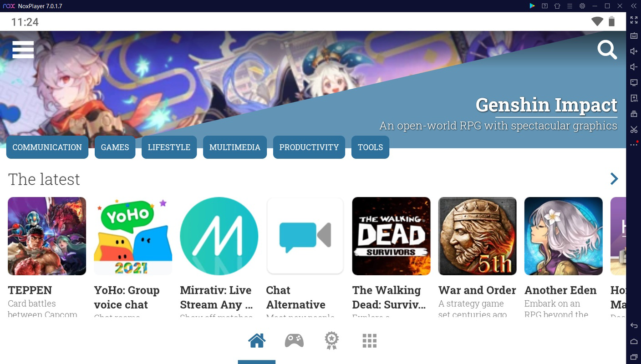Image resolution: width=641 pixels, height=364 pixels.
Task: Click the 'War and Order' title text
Action: click(x=477, y=290)
